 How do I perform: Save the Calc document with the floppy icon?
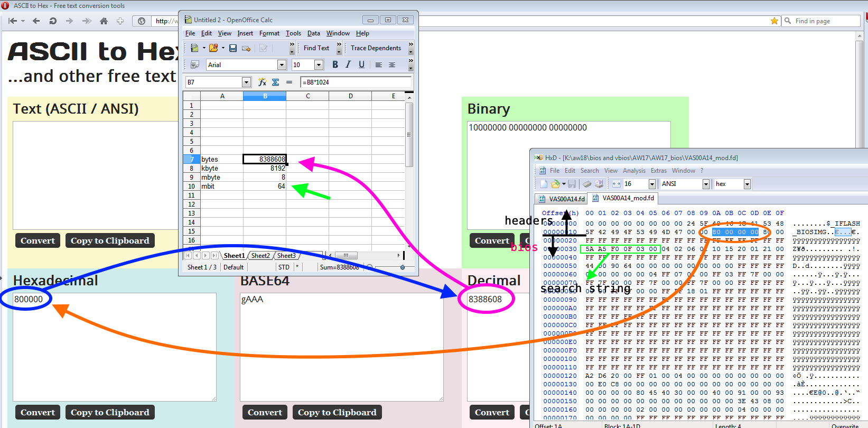point(232,48)
